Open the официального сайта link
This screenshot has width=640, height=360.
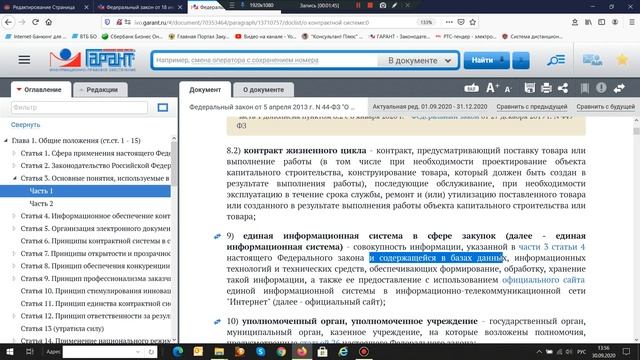pyautogui.click(x=543, y=280)
